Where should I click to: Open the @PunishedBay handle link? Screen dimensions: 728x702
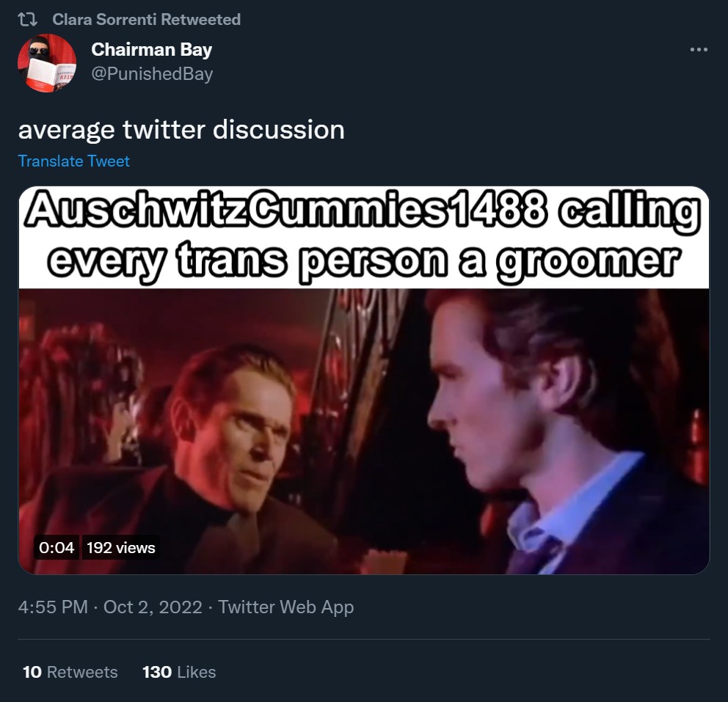(x=152, y=74)
